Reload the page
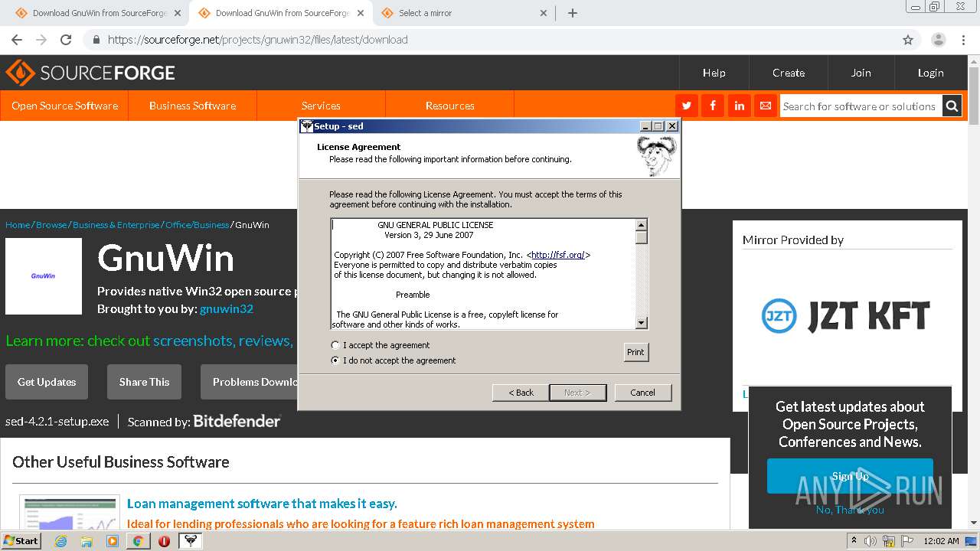The height and width of the screenshot is (551, 980). [66, 40]
